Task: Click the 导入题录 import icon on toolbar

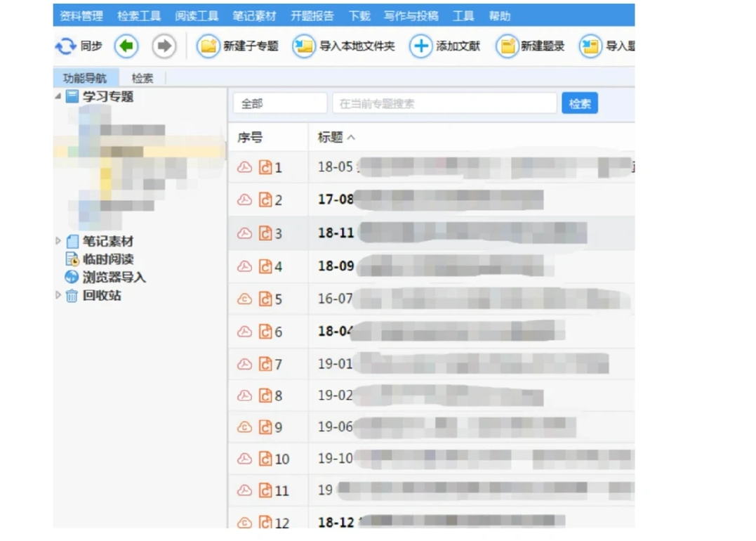Action: [x=590, y=45]
